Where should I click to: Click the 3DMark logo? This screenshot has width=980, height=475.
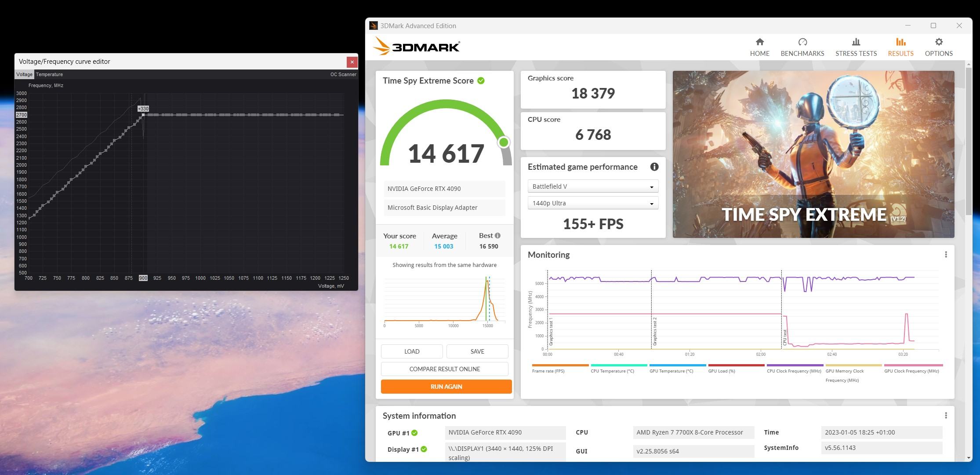tap(416, 46)
